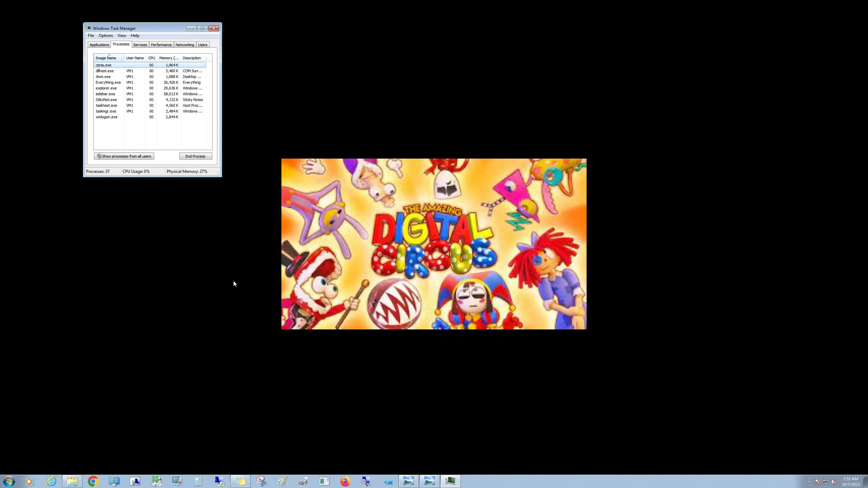Switch to the Services tab

tap(140, 45)
